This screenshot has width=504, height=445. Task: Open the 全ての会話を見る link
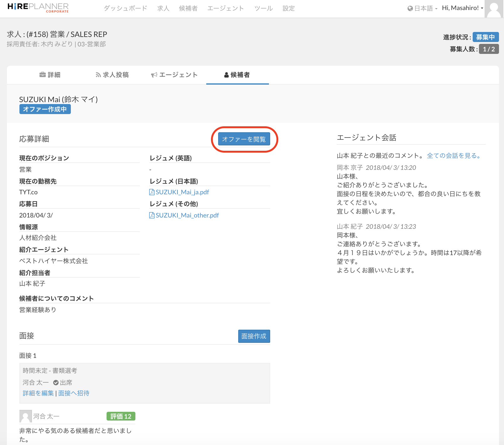point(454,156)
